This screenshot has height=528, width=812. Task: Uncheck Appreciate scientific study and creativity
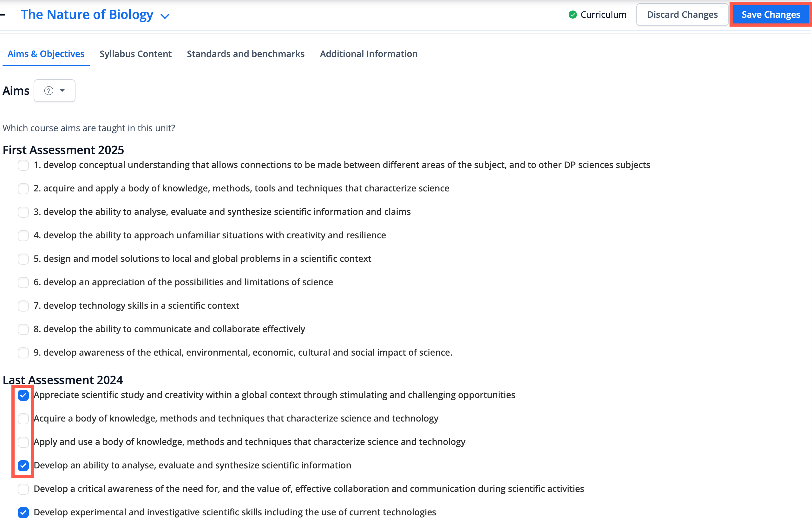point(23,396)
